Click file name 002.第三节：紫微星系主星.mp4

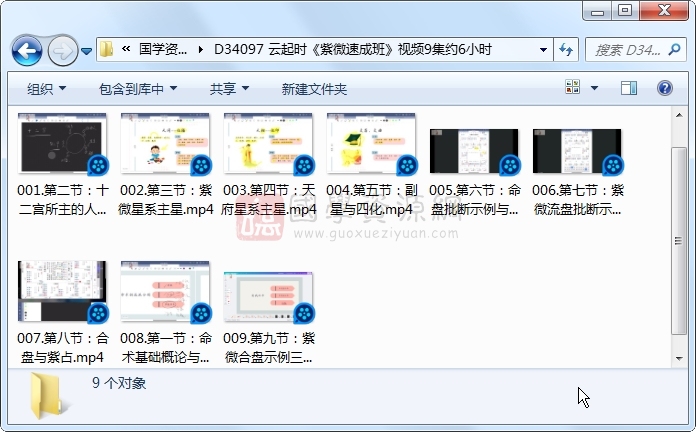pos(166,200)
